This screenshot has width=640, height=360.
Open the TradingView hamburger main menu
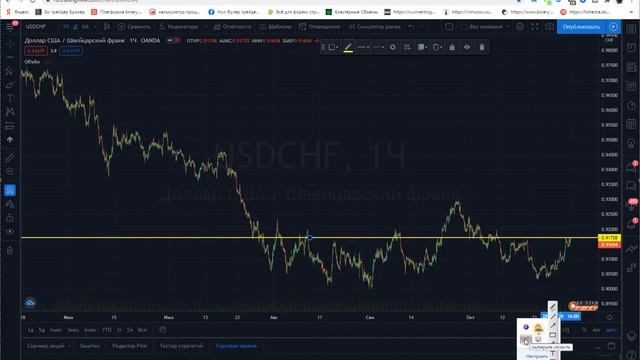10,27
